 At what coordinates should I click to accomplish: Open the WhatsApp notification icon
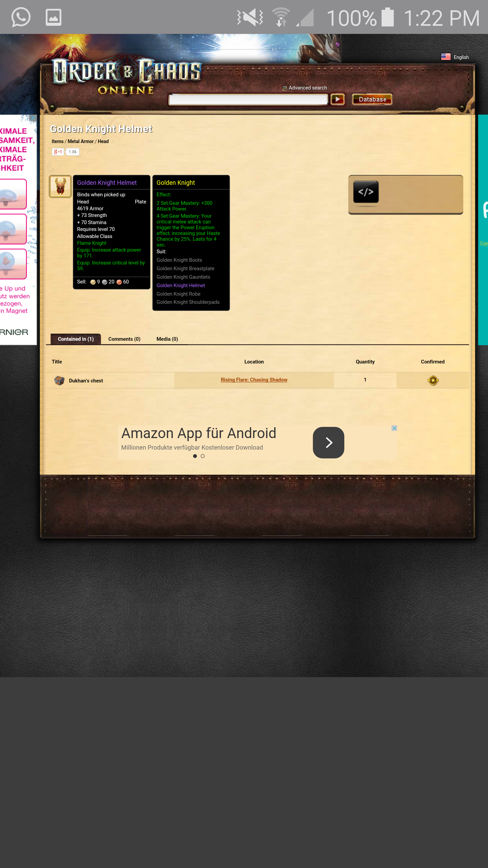tap(21, 17)
